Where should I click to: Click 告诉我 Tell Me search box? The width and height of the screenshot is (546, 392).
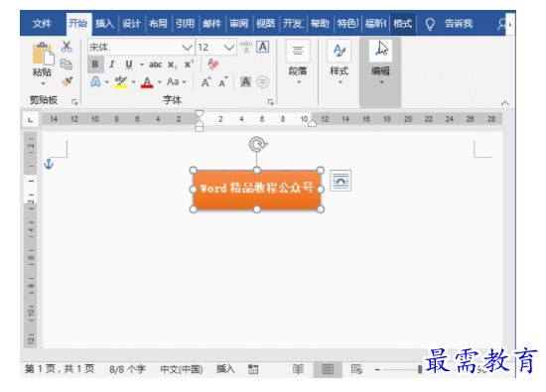[459, 24]
